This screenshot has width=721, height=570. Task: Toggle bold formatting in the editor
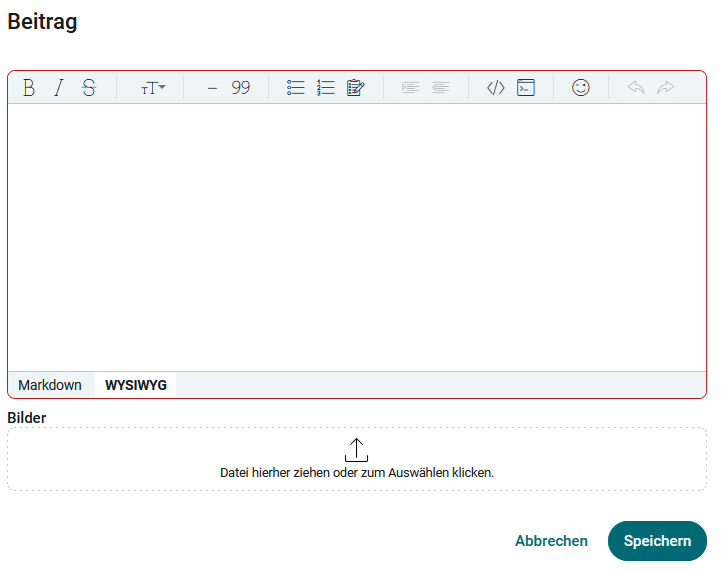click(29, 88)
